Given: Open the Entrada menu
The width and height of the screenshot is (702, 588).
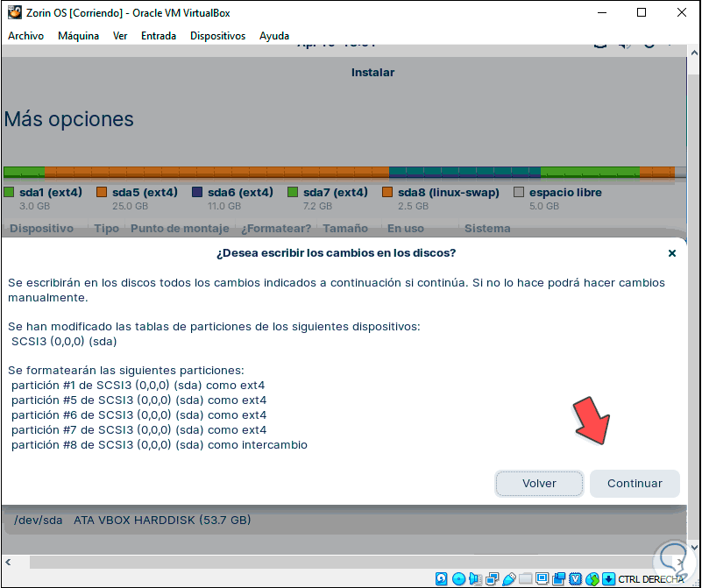Looking at the screenshot, I should click(159, 36).
